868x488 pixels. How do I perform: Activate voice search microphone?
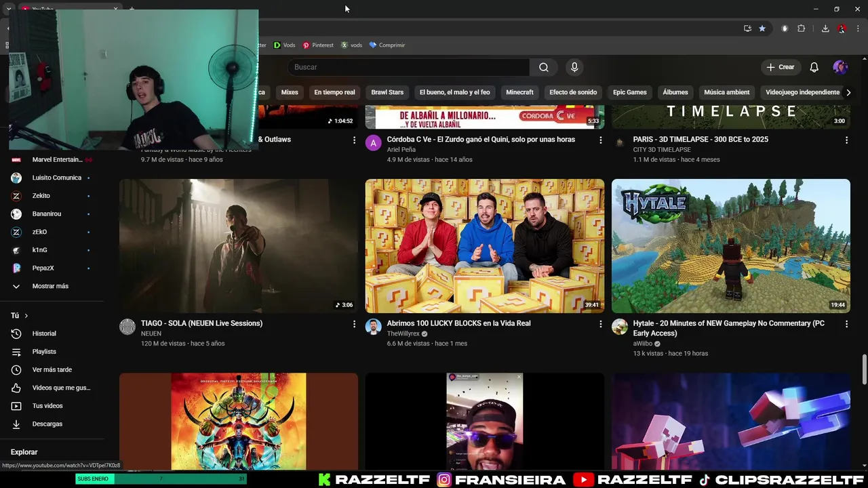pos(574,67)
